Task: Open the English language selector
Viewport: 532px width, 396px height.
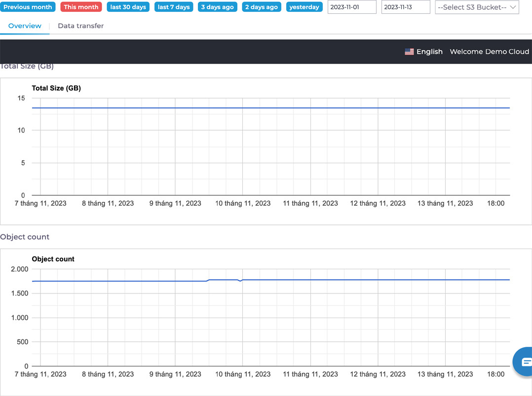Action: coord(429,52)
